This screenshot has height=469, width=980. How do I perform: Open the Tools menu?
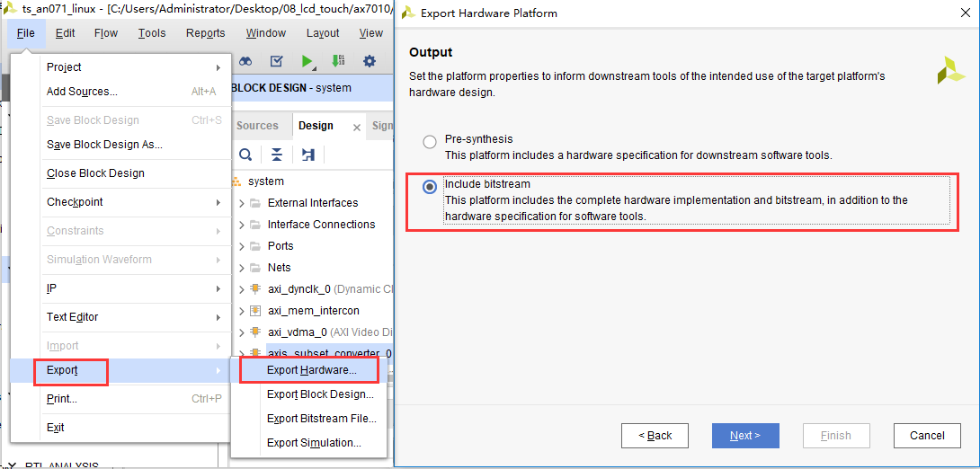point(152,33)
